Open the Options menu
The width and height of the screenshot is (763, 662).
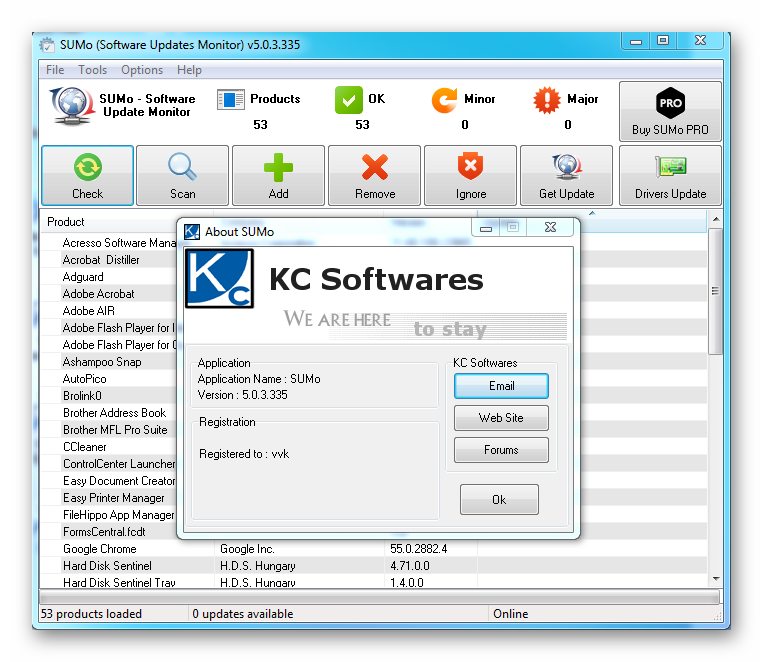(142, 70)
